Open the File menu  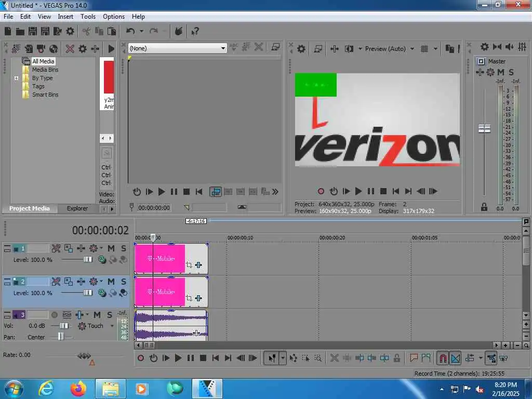(8, 16)
